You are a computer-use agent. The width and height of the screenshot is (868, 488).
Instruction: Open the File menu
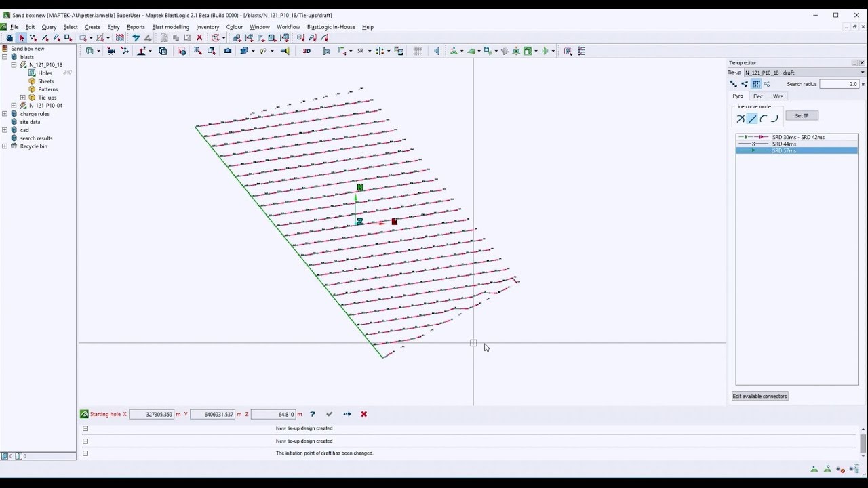[x=14, y=27]
